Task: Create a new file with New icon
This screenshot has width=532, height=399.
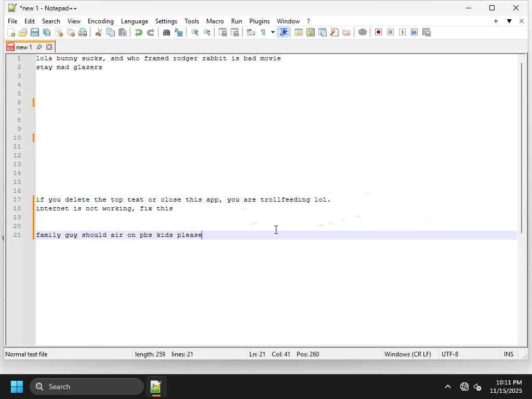Action: [11, 33]
